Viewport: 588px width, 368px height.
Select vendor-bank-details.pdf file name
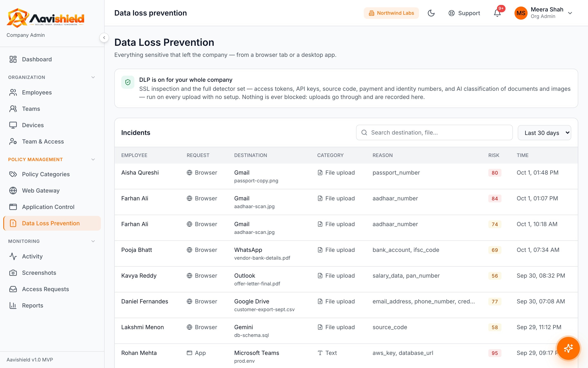pyautogui.click(x=262, y=258)
